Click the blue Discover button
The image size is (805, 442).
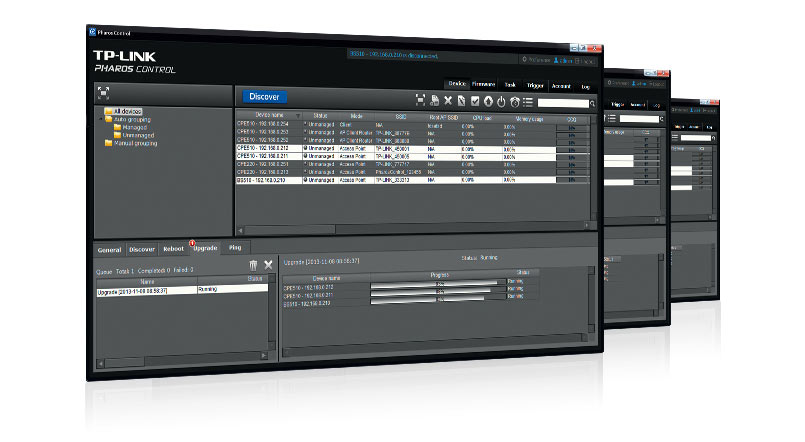(264, 97)
